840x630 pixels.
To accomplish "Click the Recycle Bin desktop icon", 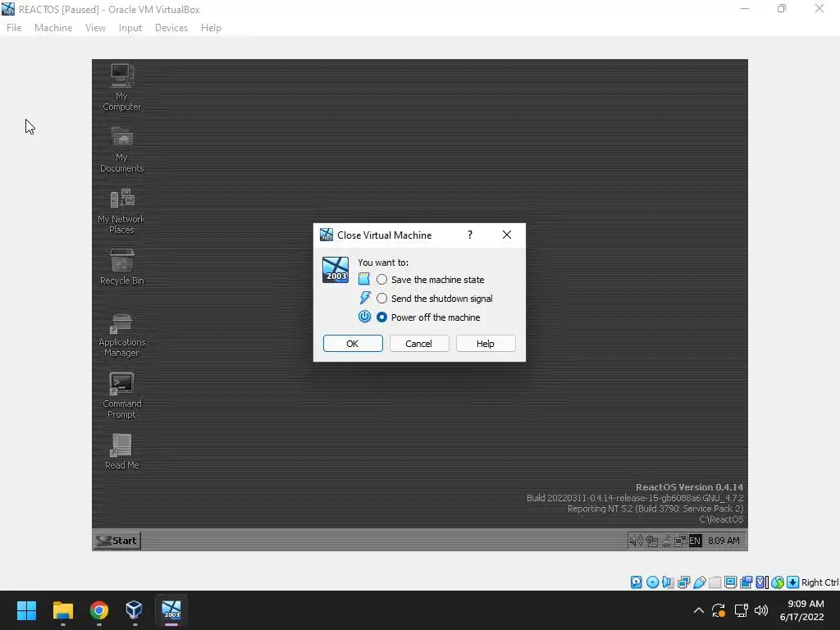I will 121,267.
